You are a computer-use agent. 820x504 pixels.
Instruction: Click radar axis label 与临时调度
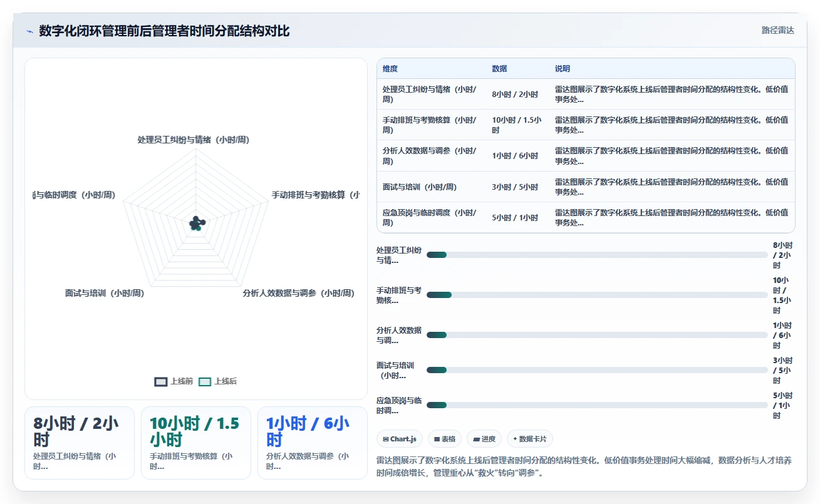(x=74, y=195)
